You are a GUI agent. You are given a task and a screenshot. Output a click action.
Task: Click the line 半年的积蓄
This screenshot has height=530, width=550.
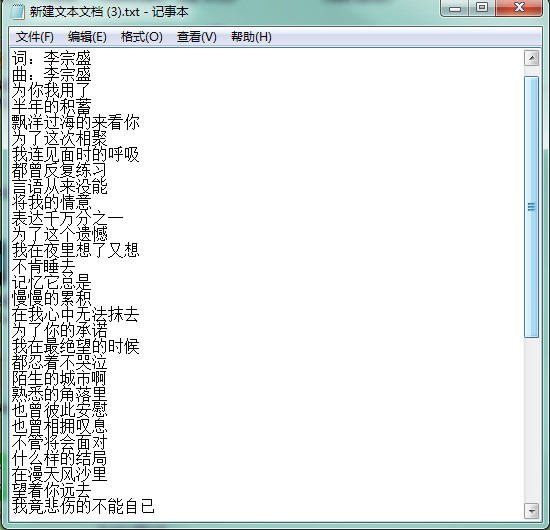pos(52,106)
